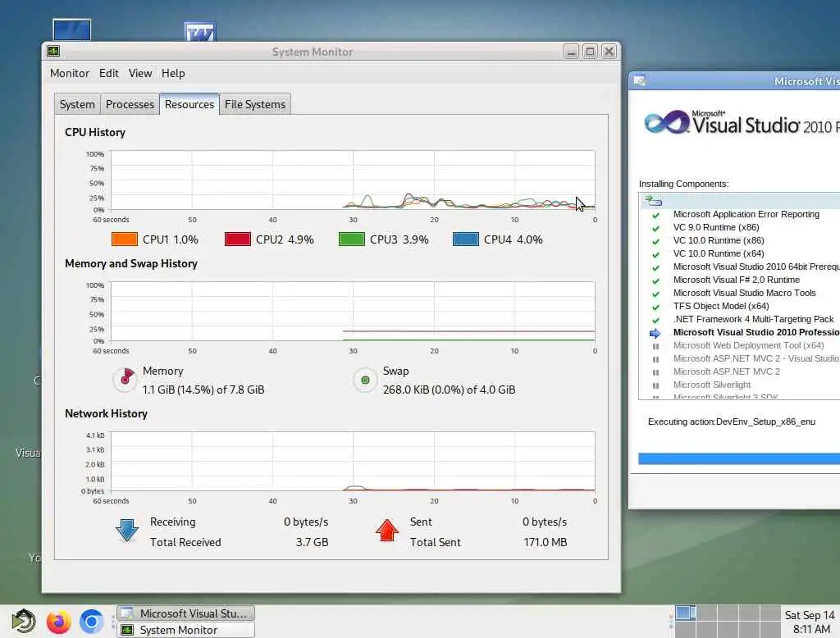
Task: Click green checkmark beside Visual F# 2.0 Runtime
Action: 655,280
